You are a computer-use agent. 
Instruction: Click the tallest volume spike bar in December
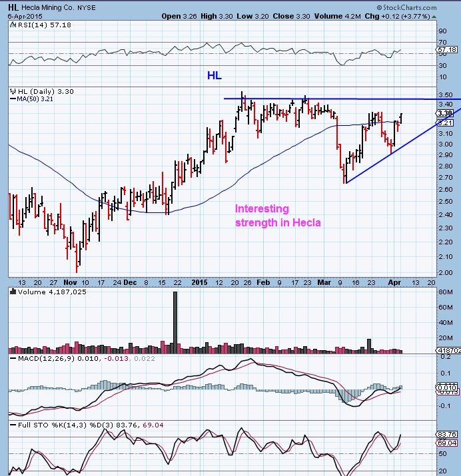(175, 322)
